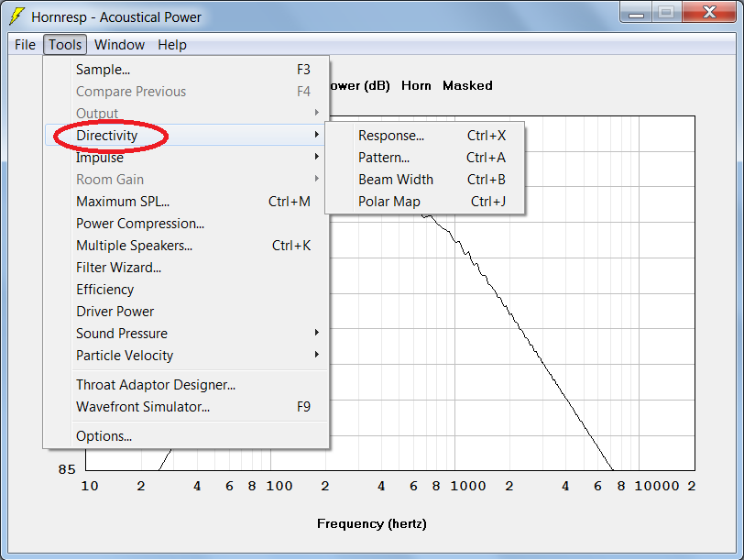Click the Horn chart title text

416,85
